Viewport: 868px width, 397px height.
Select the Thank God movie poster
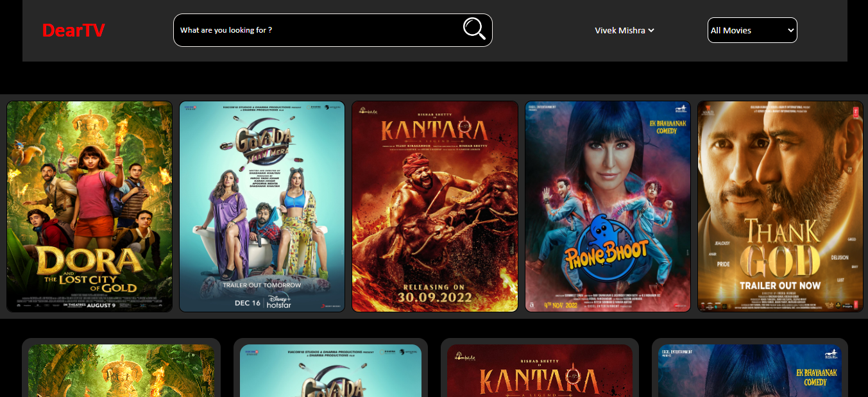pos(780,207)
